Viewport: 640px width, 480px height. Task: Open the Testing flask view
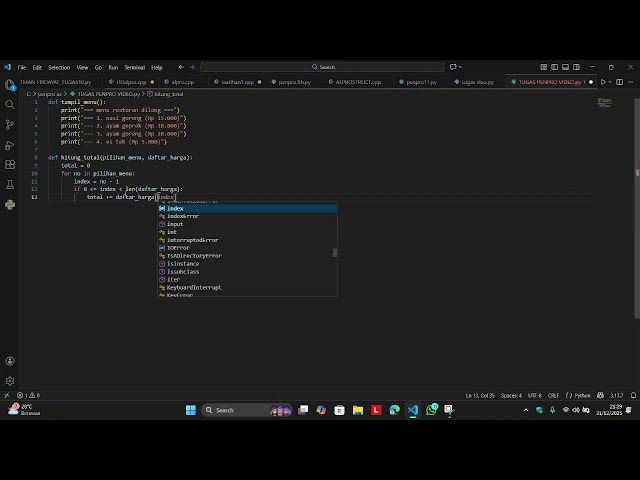coord(10,184)
